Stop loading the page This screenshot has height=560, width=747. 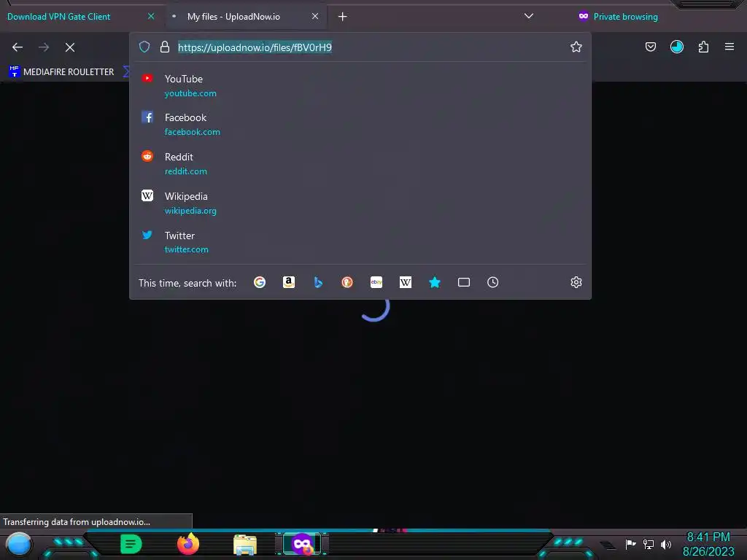click(x=70, y=47)
